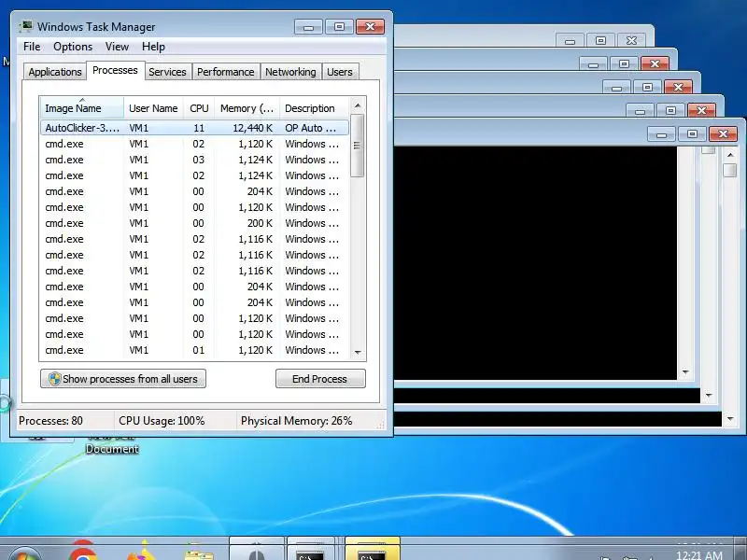Sort by the User Name column header
The width and height of the screenshot is (747, 560).
153,108
